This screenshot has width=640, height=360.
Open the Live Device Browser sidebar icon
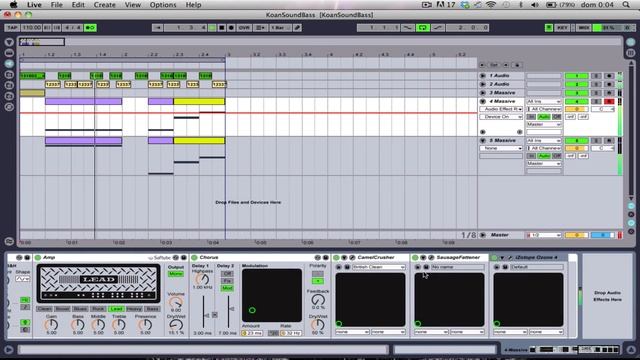click(x=9, y=53)
